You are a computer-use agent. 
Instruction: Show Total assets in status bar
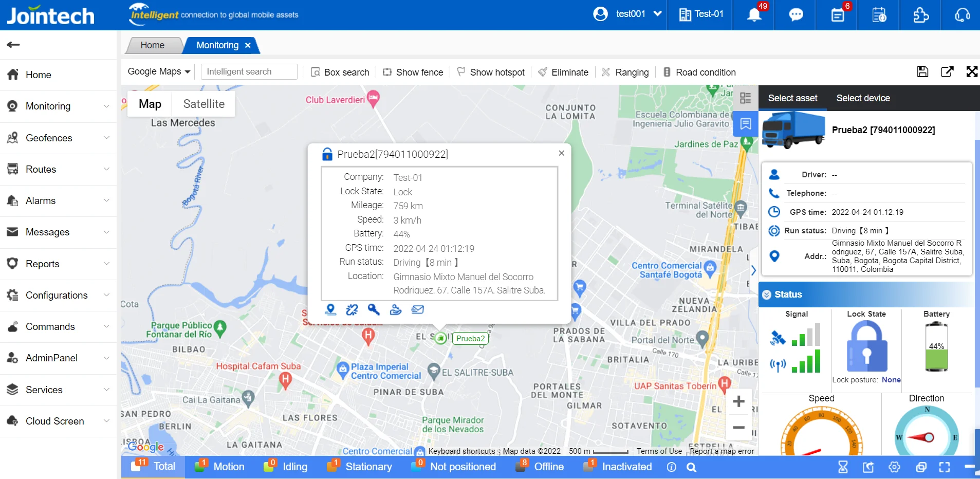153,467
